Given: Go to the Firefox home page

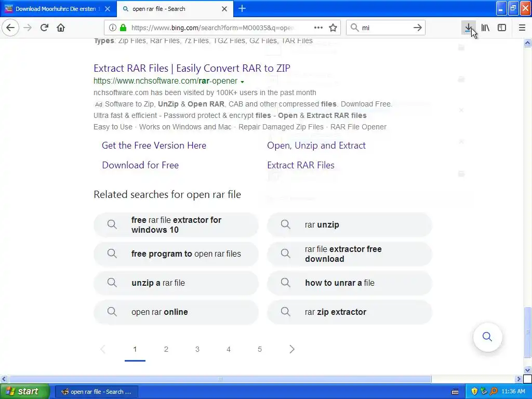Looking at the screenshot, I should [x=61, y=28].
